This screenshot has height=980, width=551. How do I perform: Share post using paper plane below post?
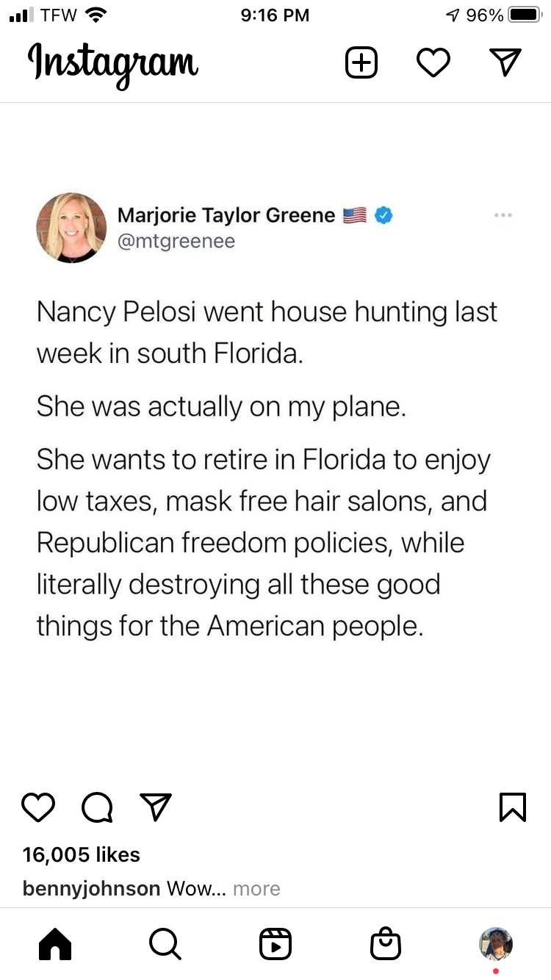(x=156, y=807)
